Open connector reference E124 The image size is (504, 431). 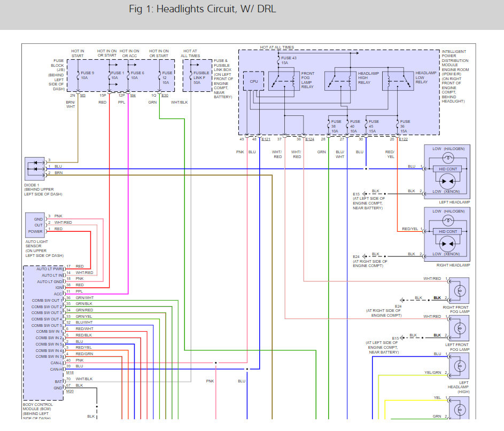tap(309, 139)
